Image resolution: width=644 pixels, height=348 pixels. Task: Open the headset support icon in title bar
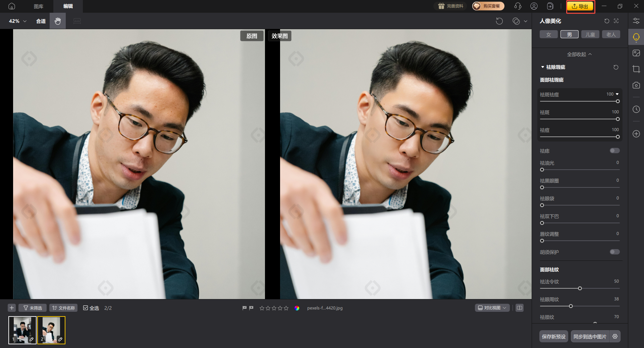coord(518,6)
